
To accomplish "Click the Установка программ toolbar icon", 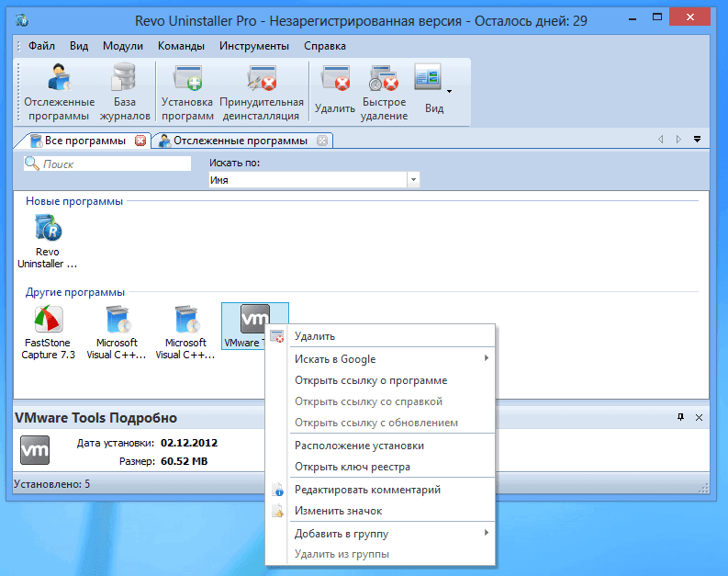I will (x=187, y=93).
